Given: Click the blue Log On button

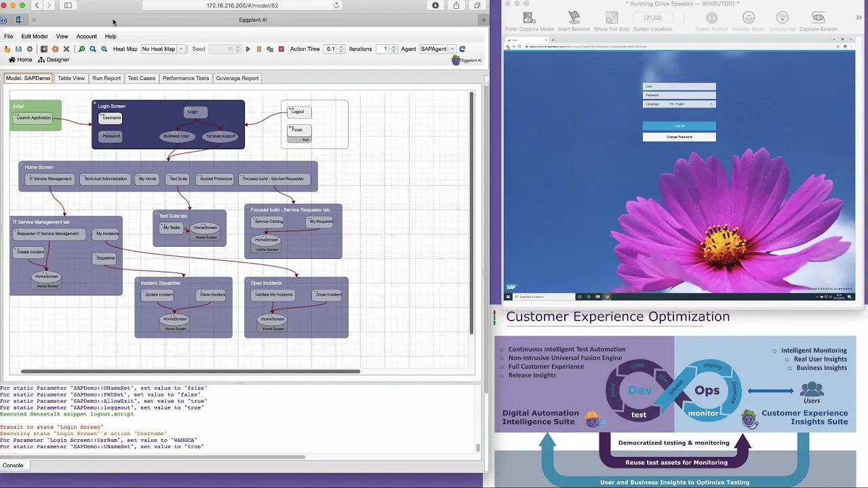Looking at the screenshot, I should coord(679,126).
